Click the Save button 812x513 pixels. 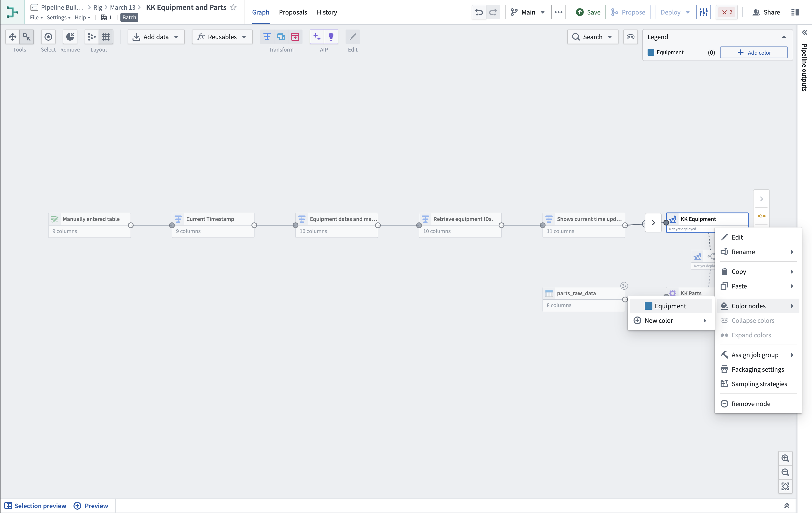click(588, 12)
